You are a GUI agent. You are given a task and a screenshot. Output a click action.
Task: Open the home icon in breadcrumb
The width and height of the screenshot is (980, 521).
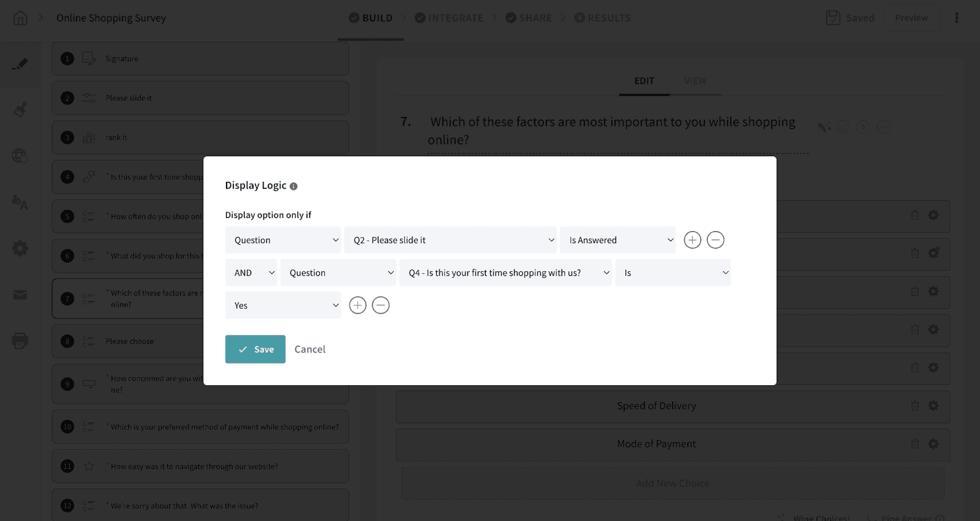click(20, 18)
